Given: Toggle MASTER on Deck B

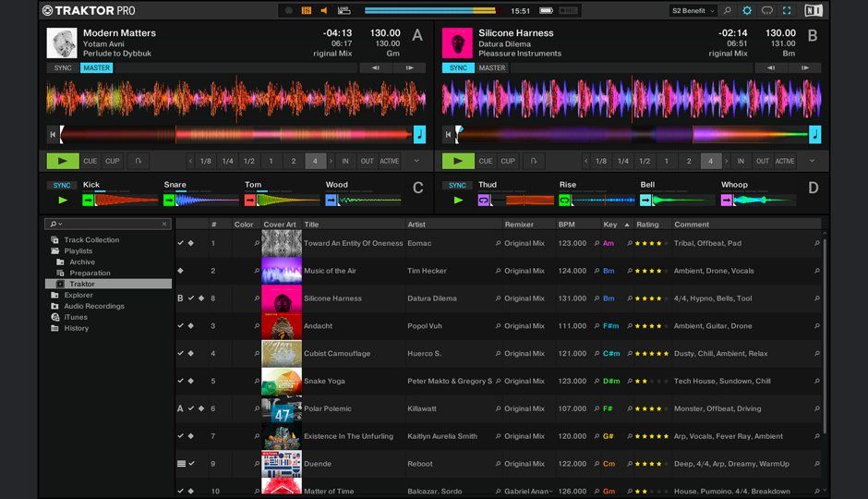Looking at the screenshot, I should [491, 67].
